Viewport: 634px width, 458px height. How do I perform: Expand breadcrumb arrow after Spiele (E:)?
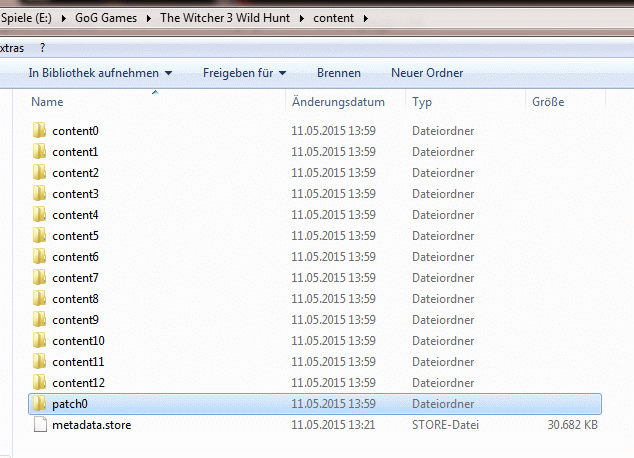coord(63,19)
